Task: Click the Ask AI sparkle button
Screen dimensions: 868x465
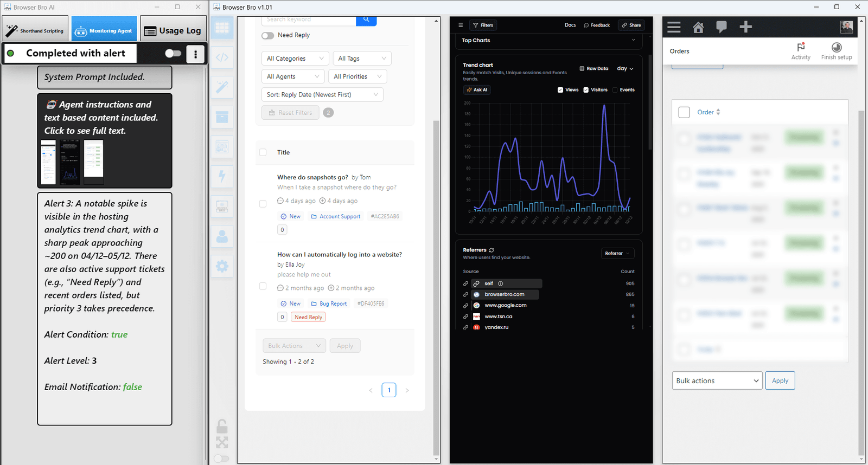Action: click(477, 90)
